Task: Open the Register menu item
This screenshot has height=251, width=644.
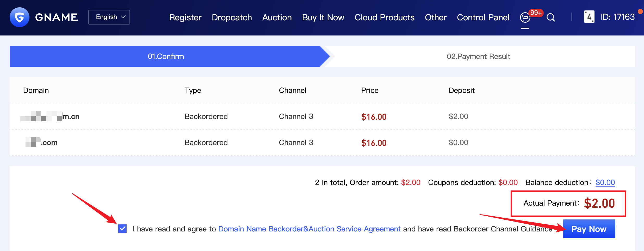Action: click(x=185, y=17)
